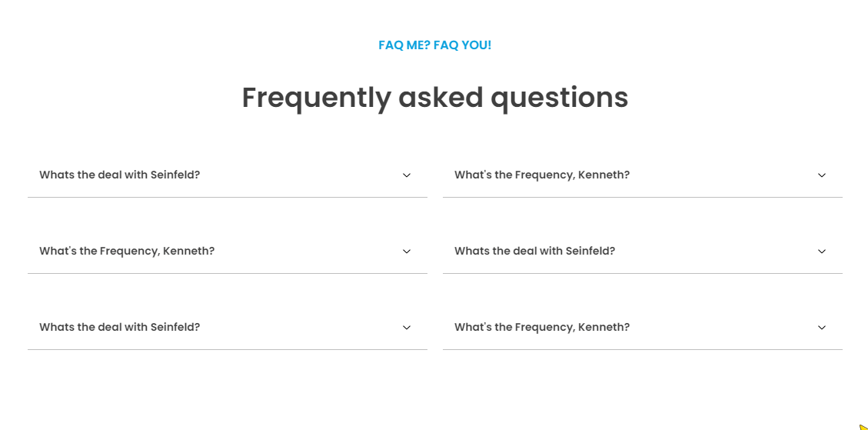Screen dimensions: 868x430
Task: Expand first right-column 'What's the Frequency, Kenneth?'
Action: click(643, 175)
